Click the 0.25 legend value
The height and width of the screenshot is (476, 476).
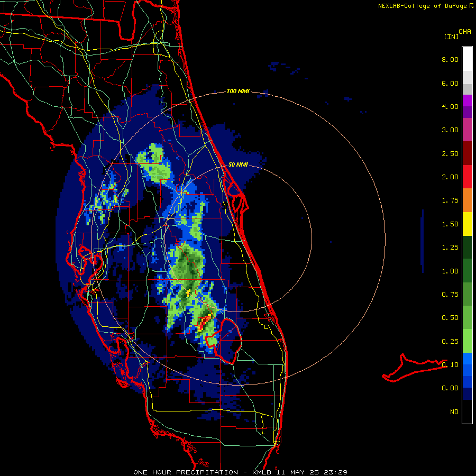450,342
